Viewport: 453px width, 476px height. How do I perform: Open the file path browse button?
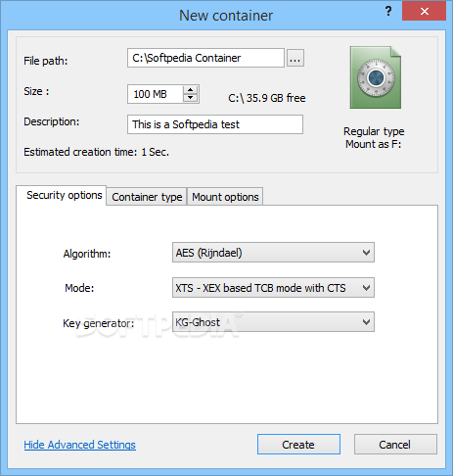295,58
